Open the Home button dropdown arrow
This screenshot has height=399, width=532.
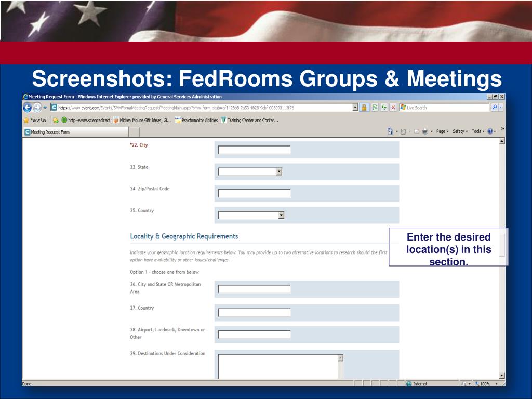[x=396, y=131]
